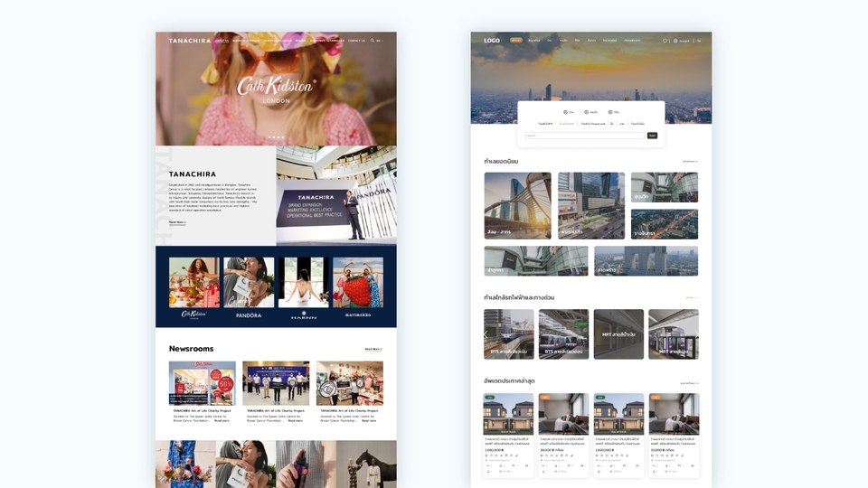Open the CONTACT US menu item
This screenshot has width=868, height=488.
click(x=356, y=41)
